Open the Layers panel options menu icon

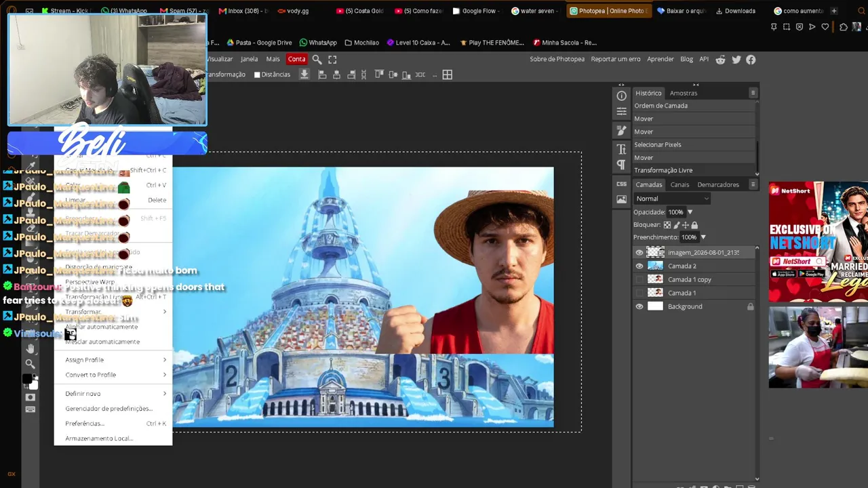753,184
